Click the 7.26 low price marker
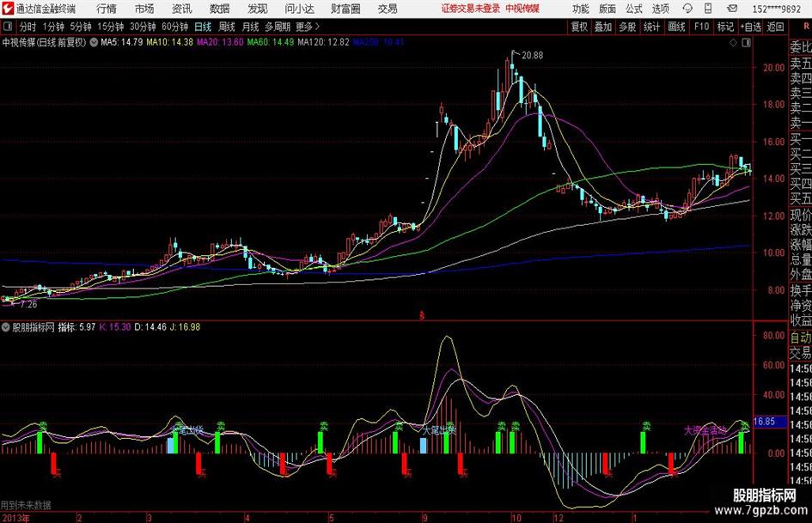812x523 pixels. [28, 305]
